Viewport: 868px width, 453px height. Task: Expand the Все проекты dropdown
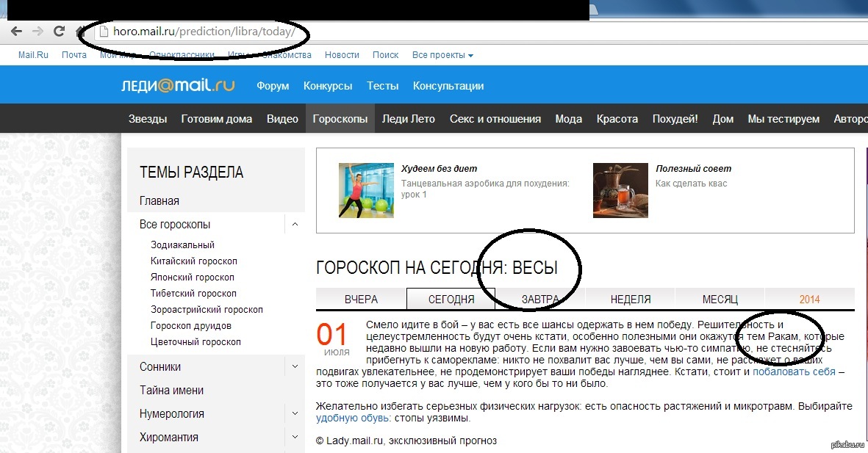click(442, 55)
